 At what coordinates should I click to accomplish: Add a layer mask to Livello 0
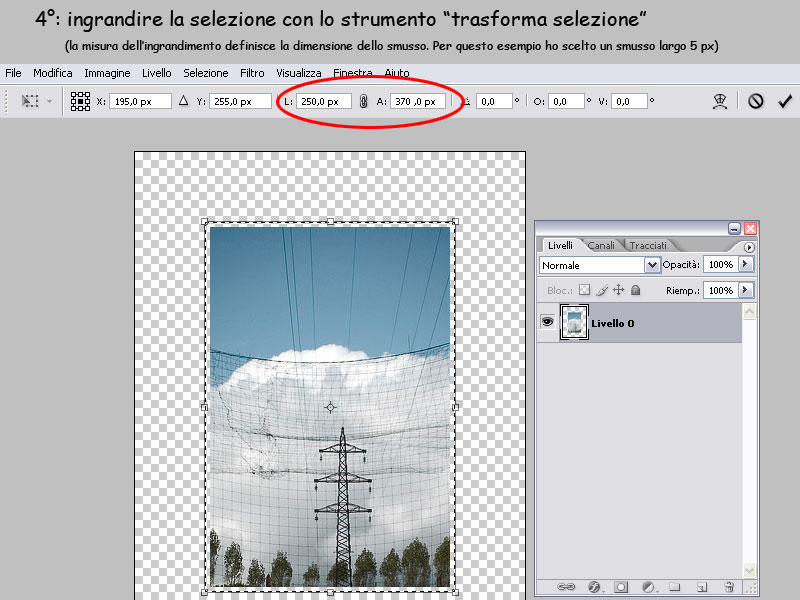click(x=620, y=585)
